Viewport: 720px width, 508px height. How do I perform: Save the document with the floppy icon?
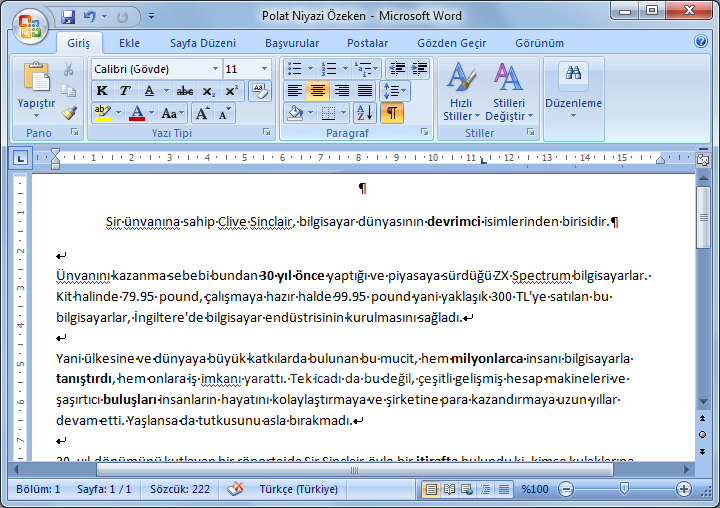68,17
